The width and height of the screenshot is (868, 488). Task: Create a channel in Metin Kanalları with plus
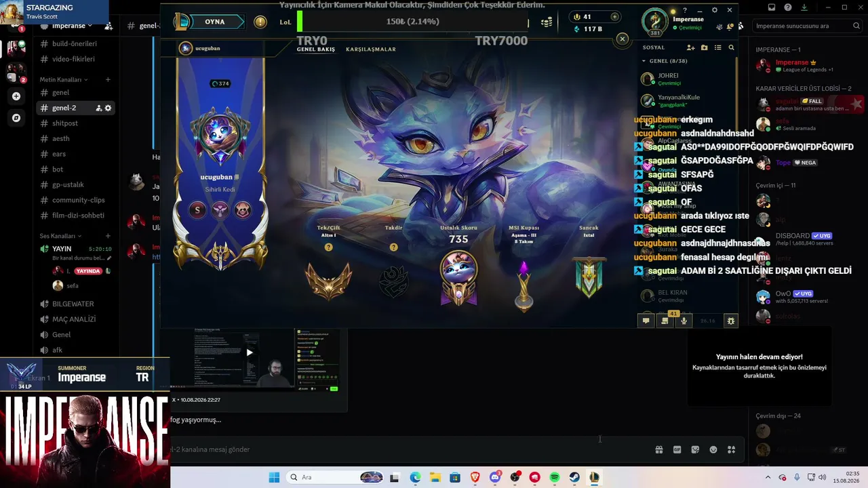pos(108,79)
